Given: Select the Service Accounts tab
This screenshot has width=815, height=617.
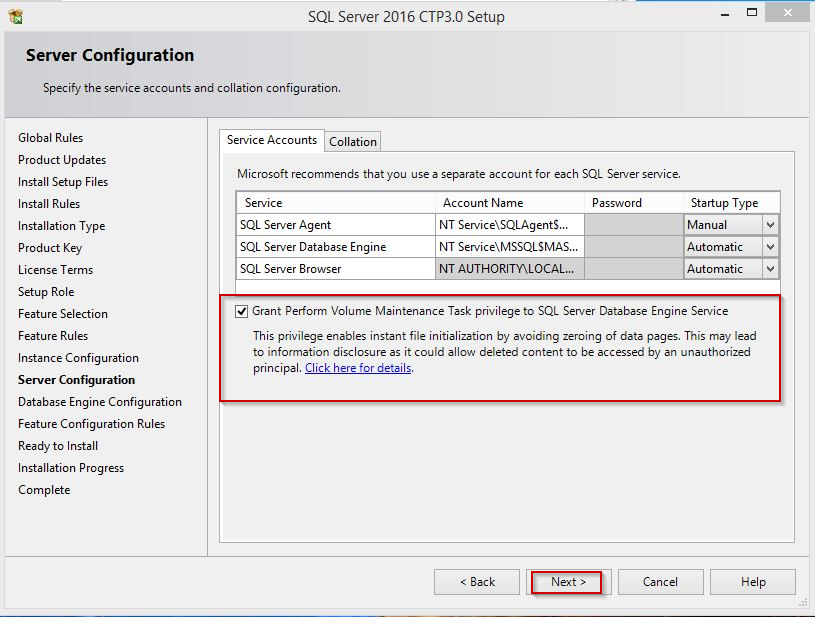Looking at the screenshot, I should click(272, 140).
